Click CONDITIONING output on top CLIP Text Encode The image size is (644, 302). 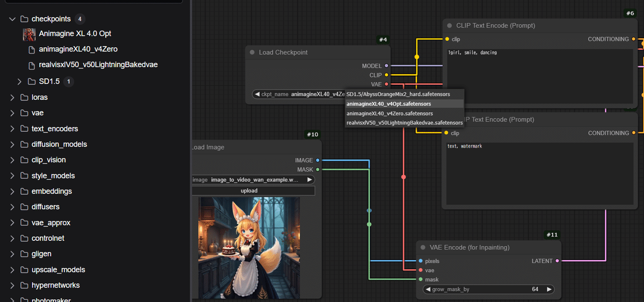pos(634,39)
